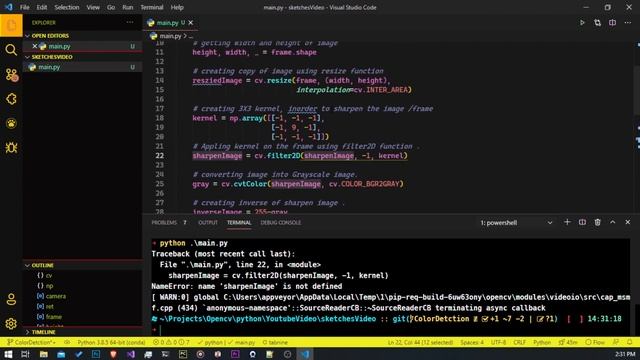Select the cv symbol in Outline
Viewport: 640px width, 360px height.
(x=49, y=276)
